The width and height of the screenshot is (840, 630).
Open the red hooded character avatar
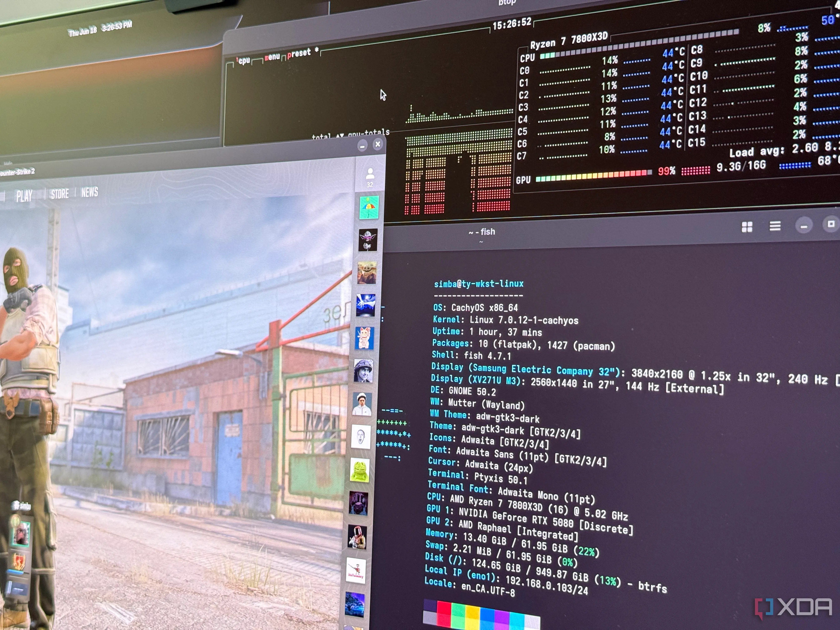coord(357,537)
